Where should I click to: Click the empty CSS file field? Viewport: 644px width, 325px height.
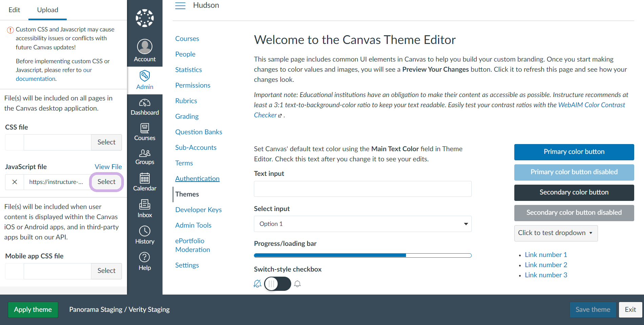[x=57, y=142]
